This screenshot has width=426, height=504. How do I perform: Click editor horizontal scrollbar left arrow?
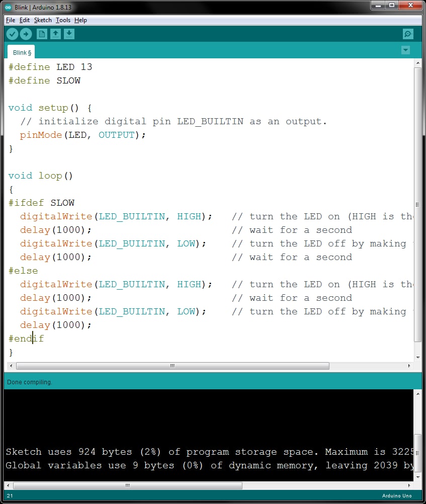11,366
